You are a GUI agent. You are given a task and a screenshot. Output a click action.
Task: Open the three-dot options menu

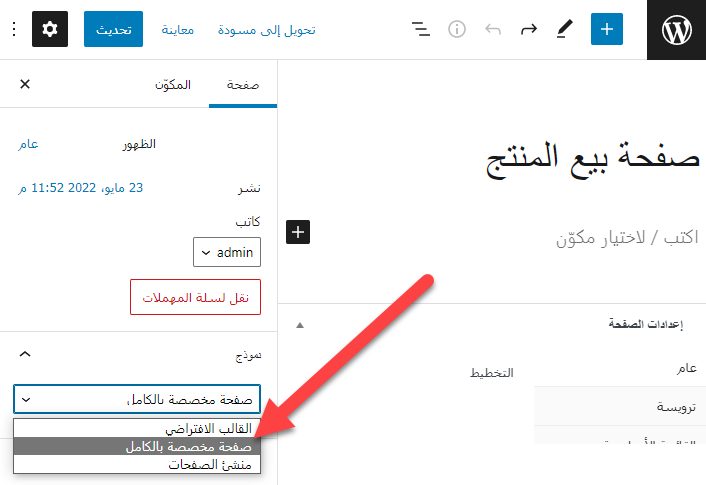pyautogui.click(x=13, y=30)
